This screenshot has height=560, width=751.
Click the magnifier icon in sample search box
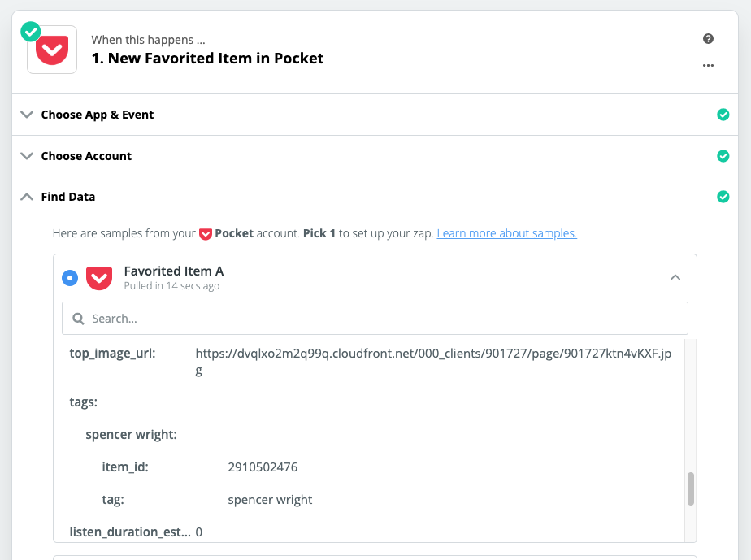pyautogui.click(x=78, y=319)
